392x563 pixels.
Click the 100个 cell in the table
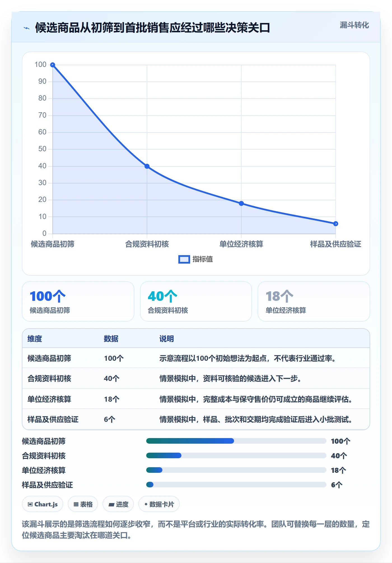[114, 358]
